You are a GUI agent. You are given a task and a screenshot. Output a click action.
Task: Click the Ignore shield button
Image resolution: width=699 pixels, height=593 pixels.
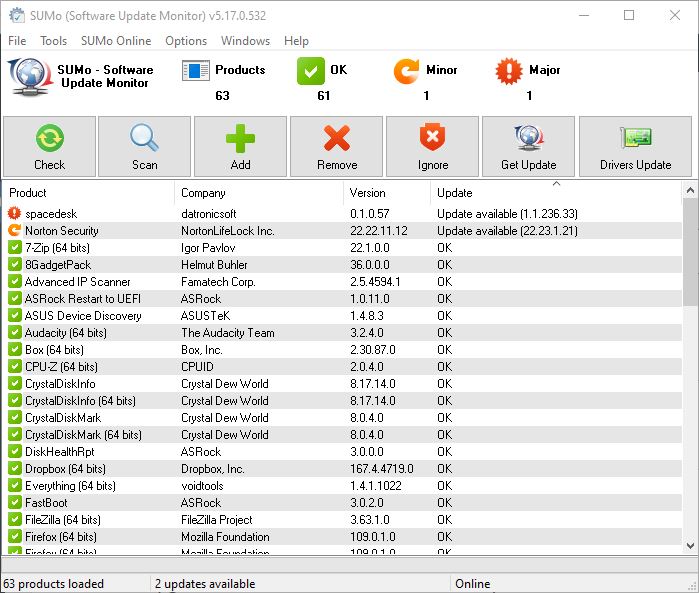432,147
